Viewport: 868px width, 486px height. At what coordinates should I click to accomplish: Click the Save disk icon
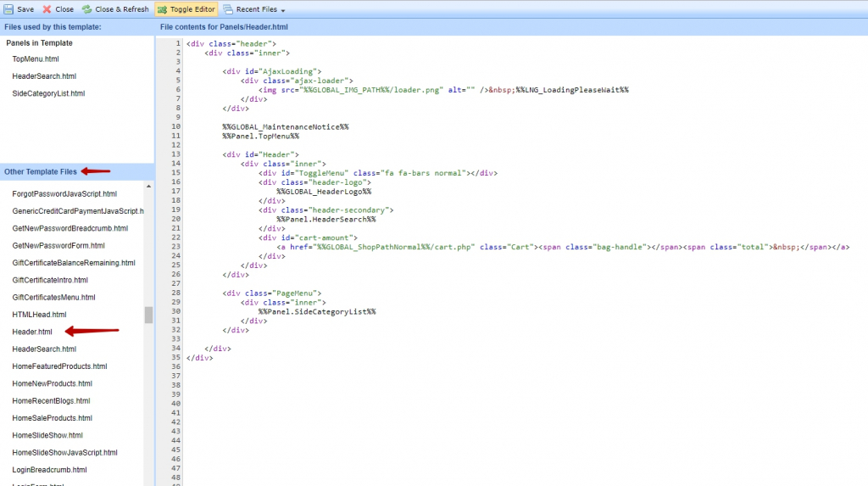point(8,9)
